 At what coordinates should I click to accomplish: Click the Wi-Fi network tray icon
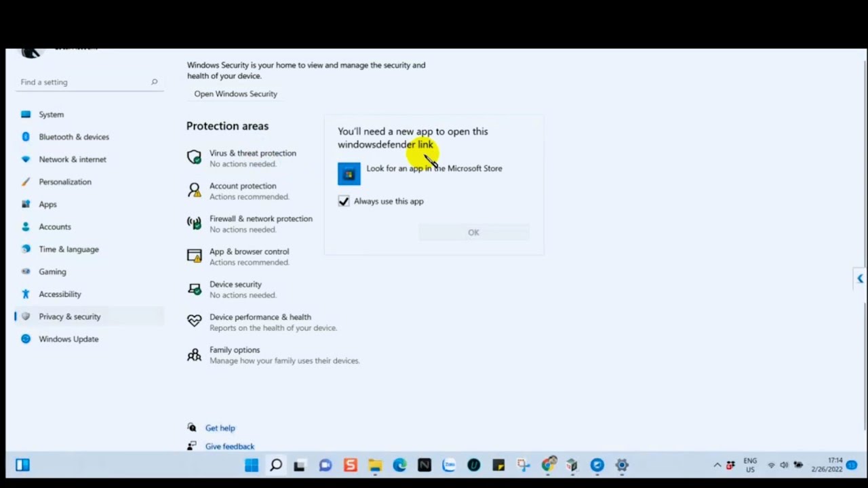tap(771, 466)
